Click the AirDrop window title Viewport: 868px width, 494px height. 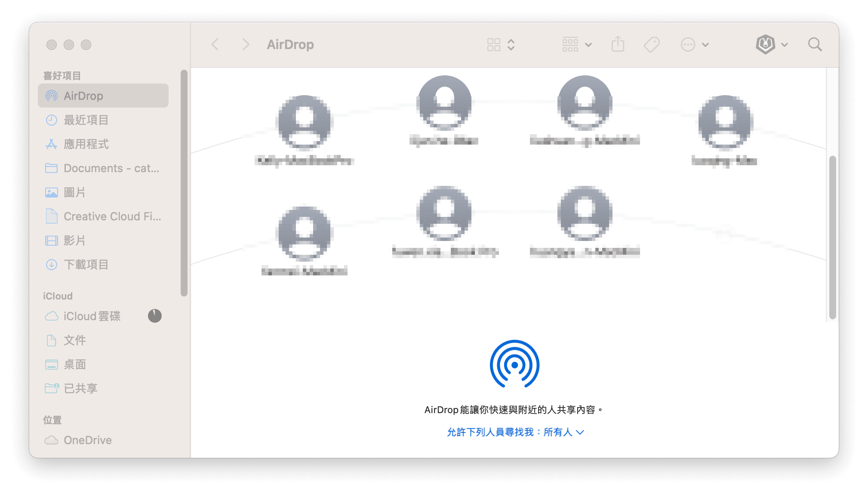(x=290, y=44)
